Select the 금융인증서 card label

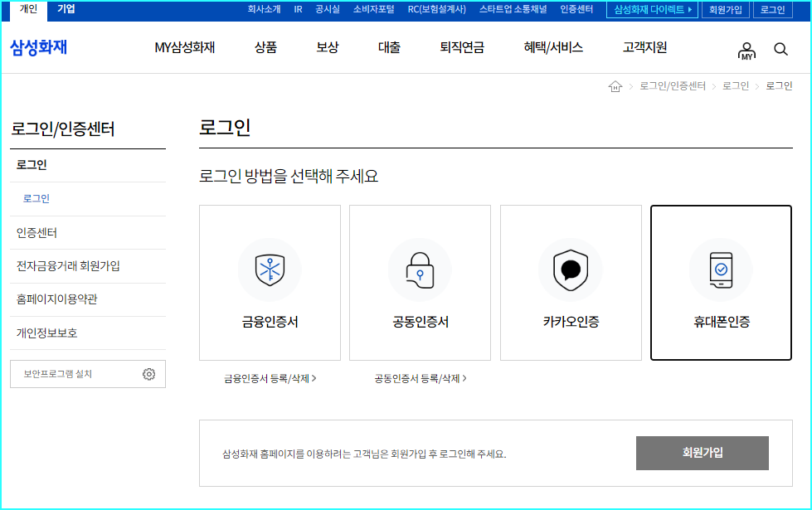270,322
